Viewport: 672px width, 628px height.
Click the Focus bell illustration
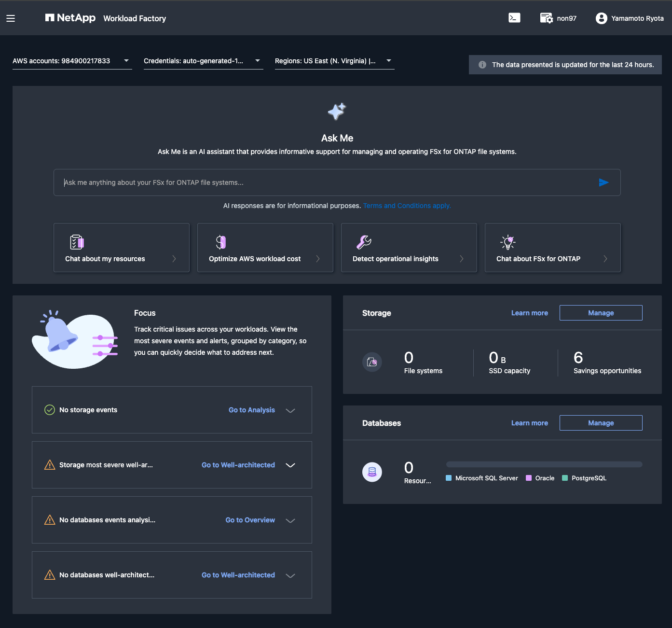point(75,339)
